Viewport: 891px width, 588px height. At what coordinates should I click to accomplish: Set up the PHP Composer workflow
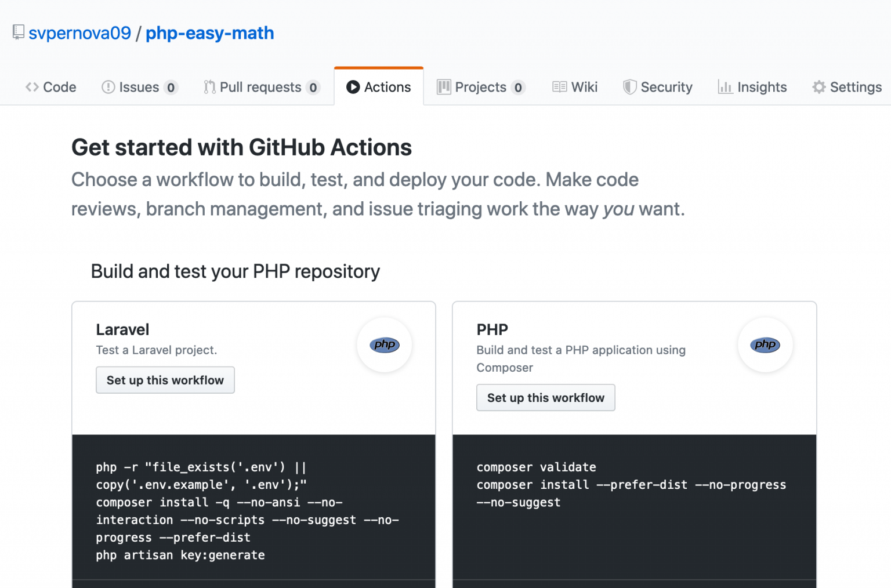[545, 398]
